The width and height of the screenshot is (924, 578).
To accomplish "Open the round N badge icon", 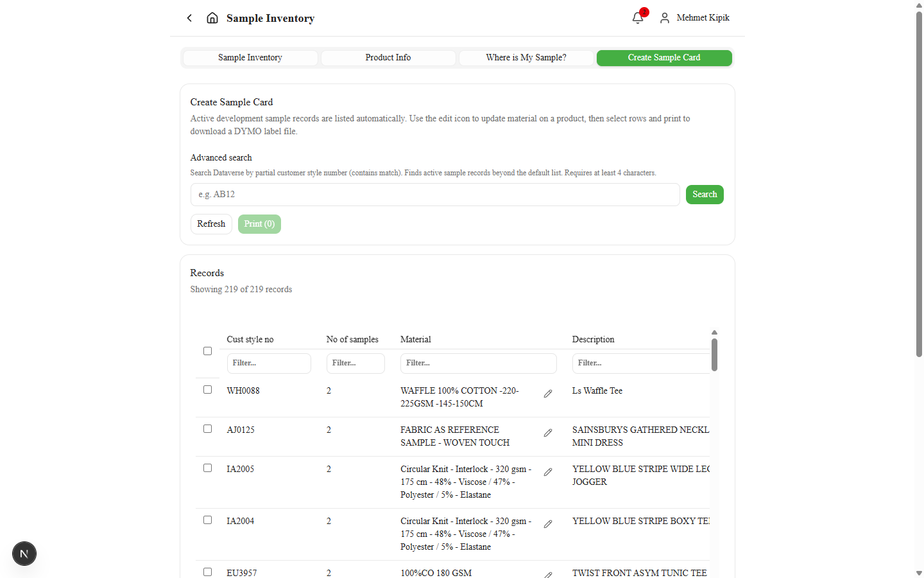I will [24, 554].
